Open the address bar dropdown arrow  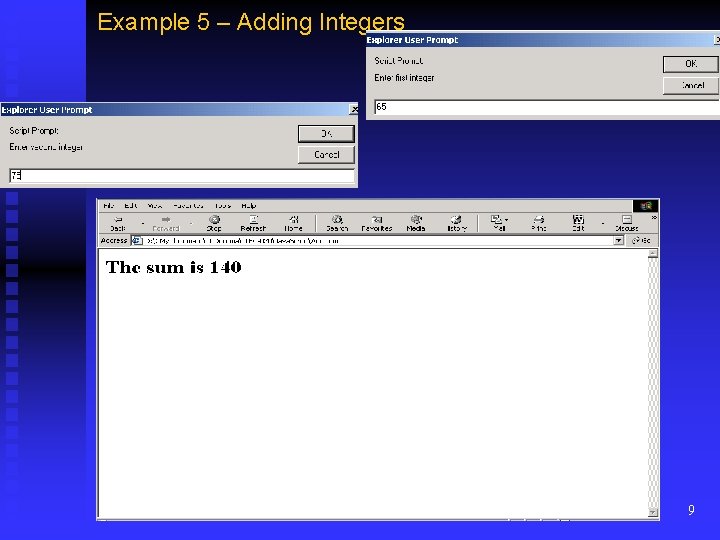[x=619, y=241]
